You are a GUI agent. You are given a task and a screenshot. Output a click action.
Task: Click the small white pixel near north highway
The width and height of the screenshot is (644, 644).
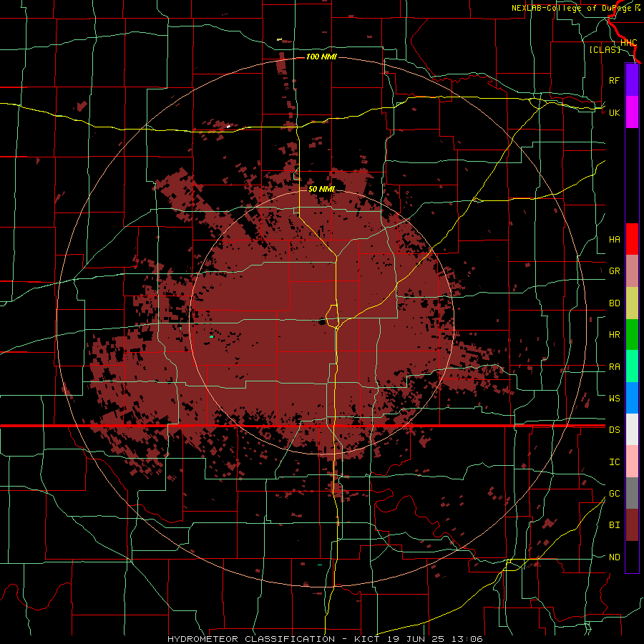coord(228,127)
